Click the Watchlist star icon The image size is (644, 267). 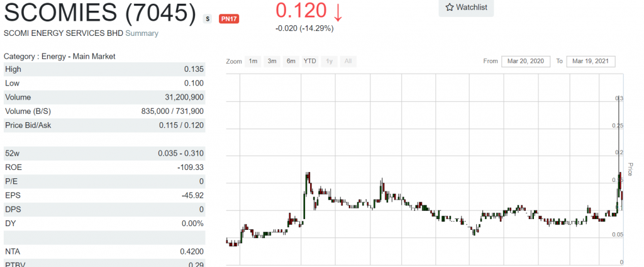pyautogui.click(x=450, y=7)
